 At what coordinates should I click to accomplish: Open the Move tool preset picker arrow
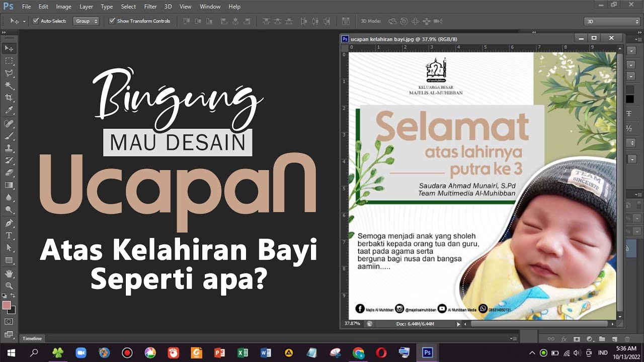pos(24,22)
